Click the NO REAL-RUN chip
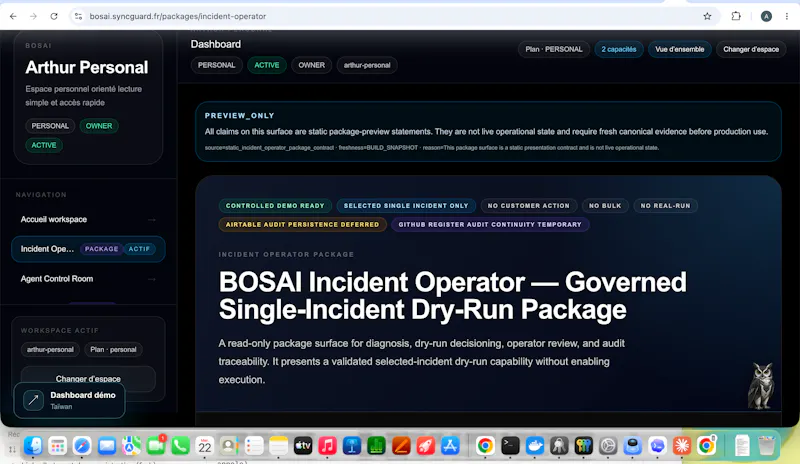The height and width of the screenshot is (464, 800). pos(665,206)
